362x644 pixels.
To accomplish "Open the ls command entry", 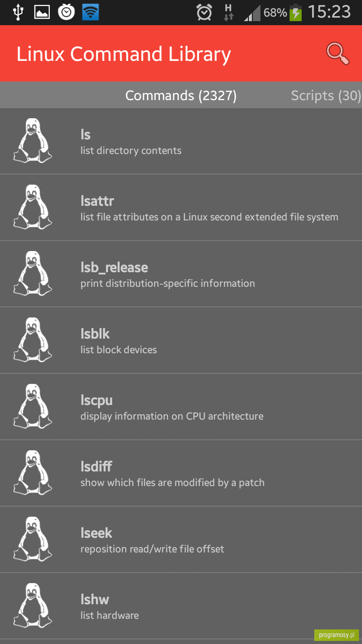I will pos(181,141).
